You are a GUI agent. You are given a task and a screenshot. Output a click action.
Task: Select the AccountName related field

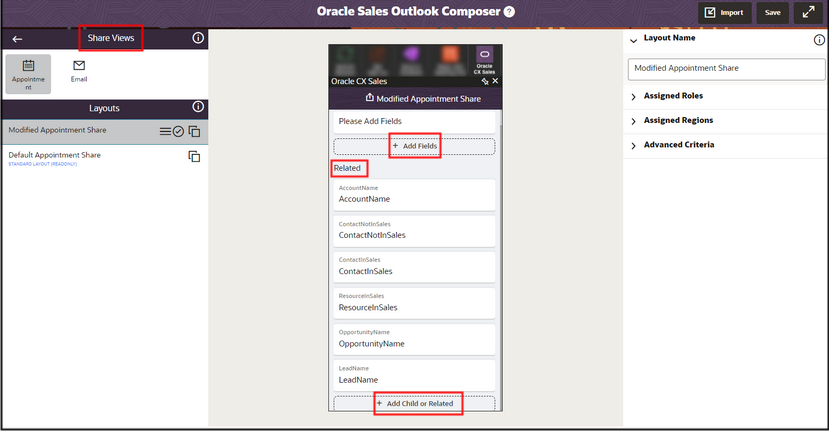pyautogui.click(x=414, y=195)
